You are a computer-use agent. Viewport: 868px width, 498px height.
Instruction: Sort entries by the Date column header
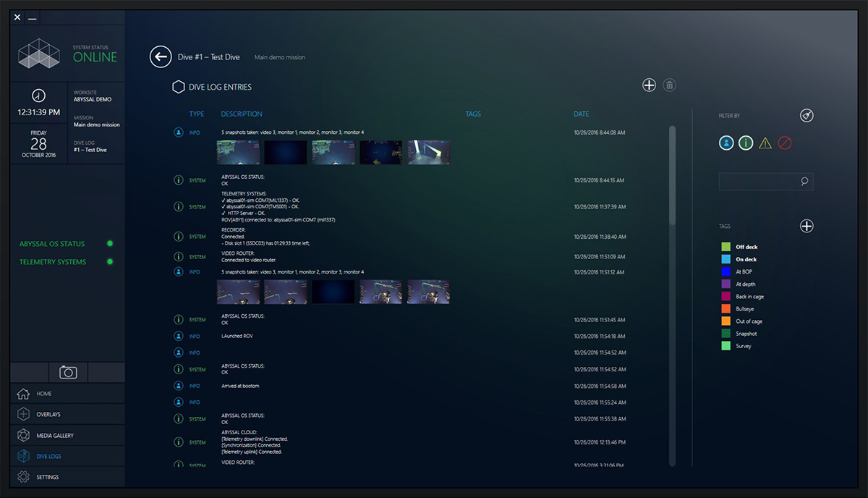[x=581, y=114]
